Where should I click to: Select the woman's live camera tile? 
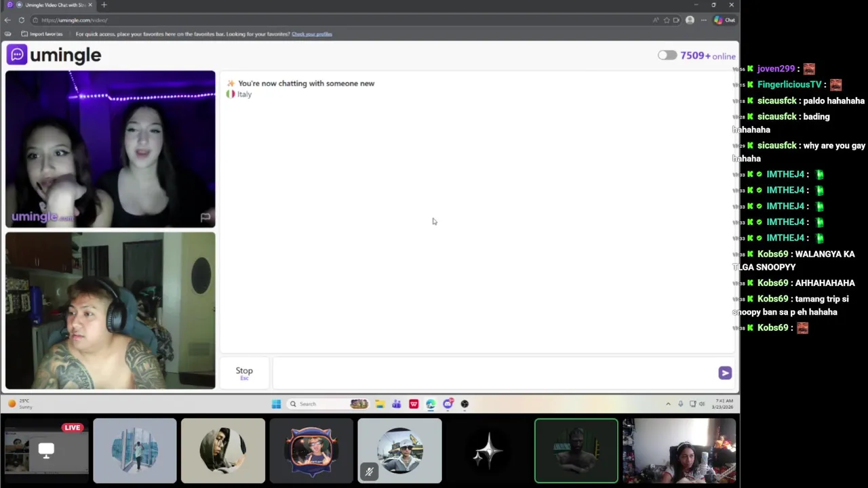[x=679, y=451]
